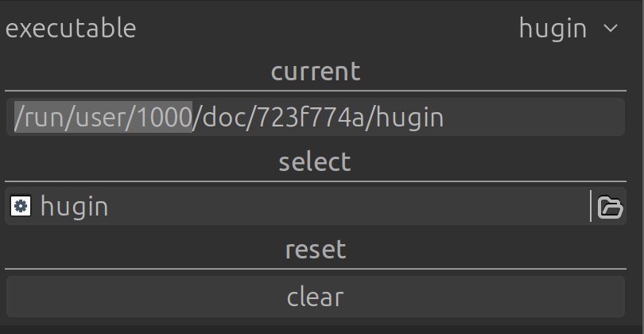Click the "select" section header
Image resolution: width=644 pixels, height=334 pixels.
[316, 162]
